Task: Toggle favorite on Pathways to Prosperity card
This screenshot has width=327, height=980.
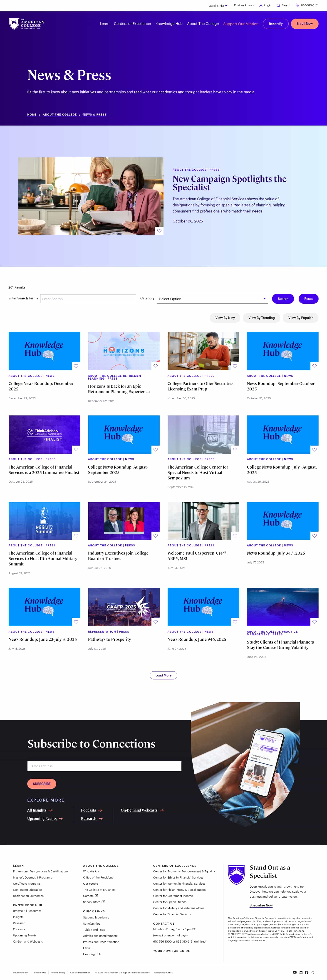Action: 155,622
